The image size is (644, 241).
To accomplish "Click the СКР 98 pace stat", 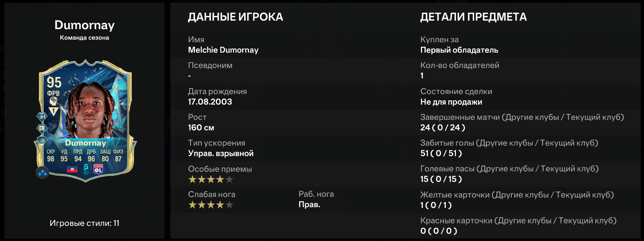I will (50, 156).
